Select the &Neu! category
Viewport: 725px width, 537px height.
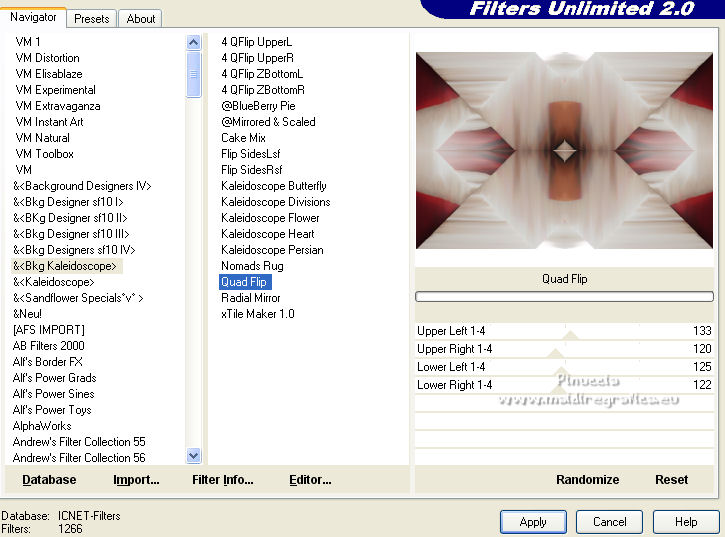click(x=27, y=314)
